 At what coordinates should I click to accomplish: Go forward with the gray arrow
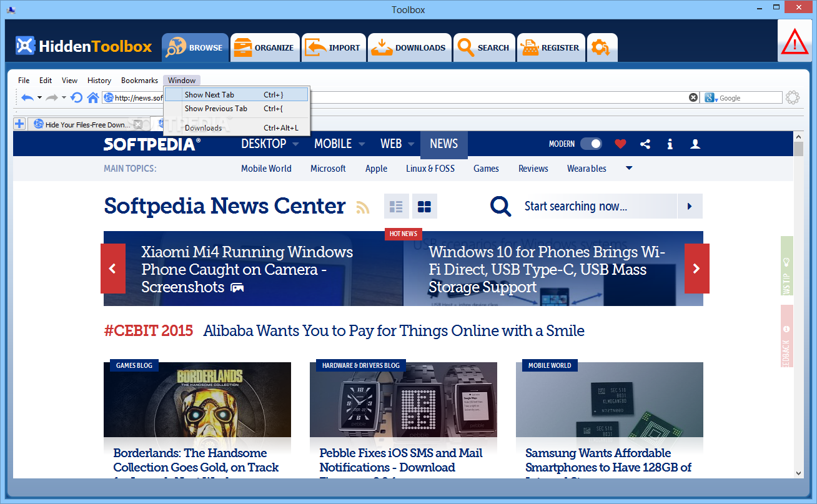click(x=52, y=97)
